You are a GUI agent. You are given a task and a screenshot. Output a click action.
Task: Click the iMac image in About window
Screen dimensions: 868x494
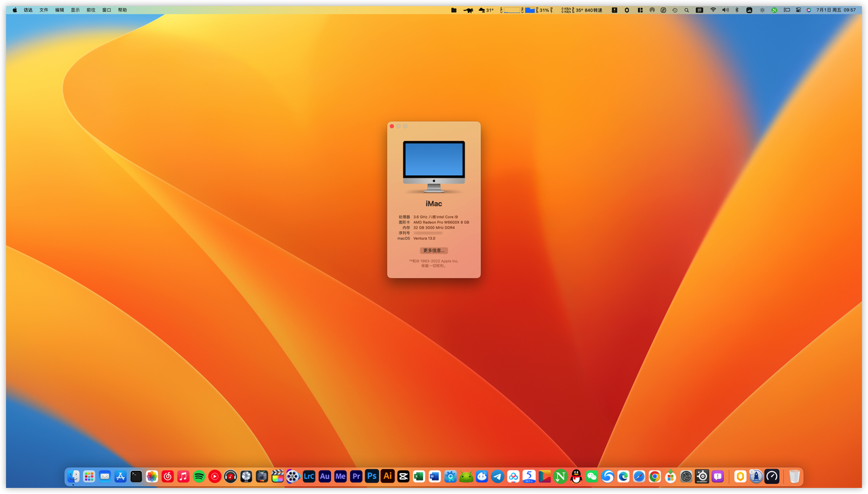click(x=434, y=166)
